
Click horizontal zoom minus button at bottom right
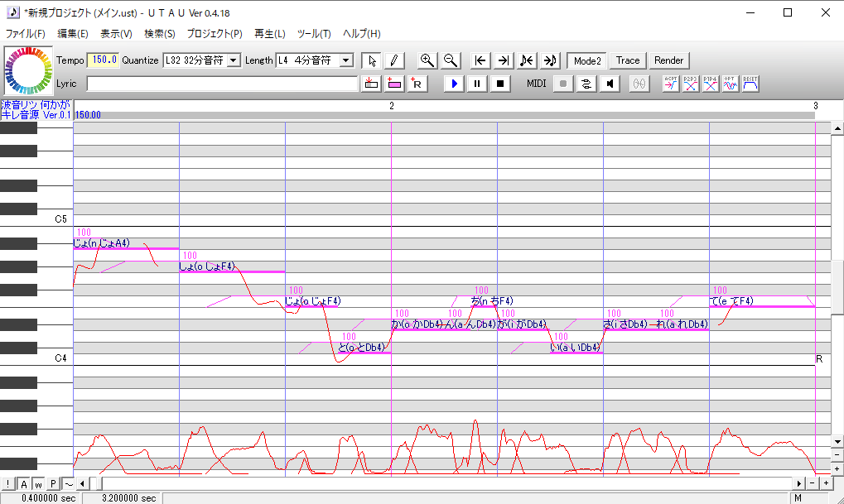click(813, 483)
